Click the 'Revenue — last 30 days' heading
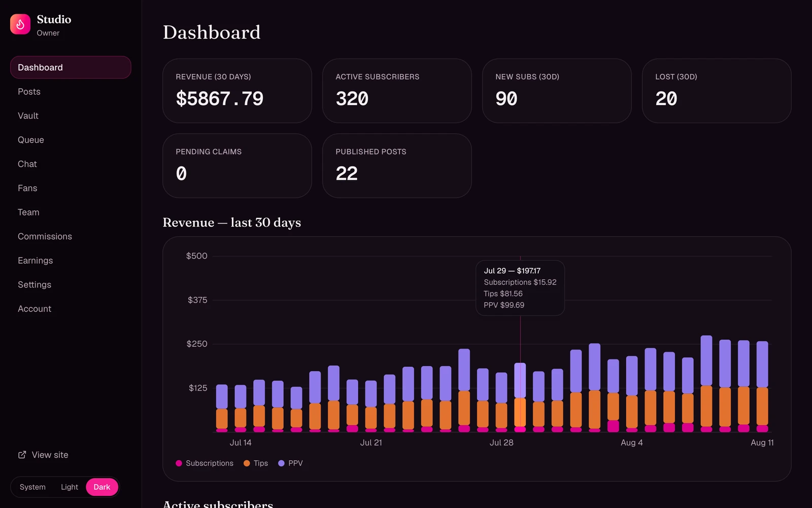The height and width of the screenshot is (508, 812). (232, 223)
